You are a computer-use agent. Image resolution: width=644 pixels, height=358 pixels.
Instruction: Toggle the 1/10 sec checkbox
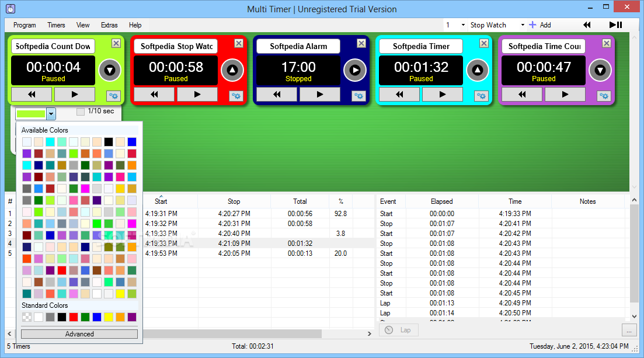click(81, 112)
